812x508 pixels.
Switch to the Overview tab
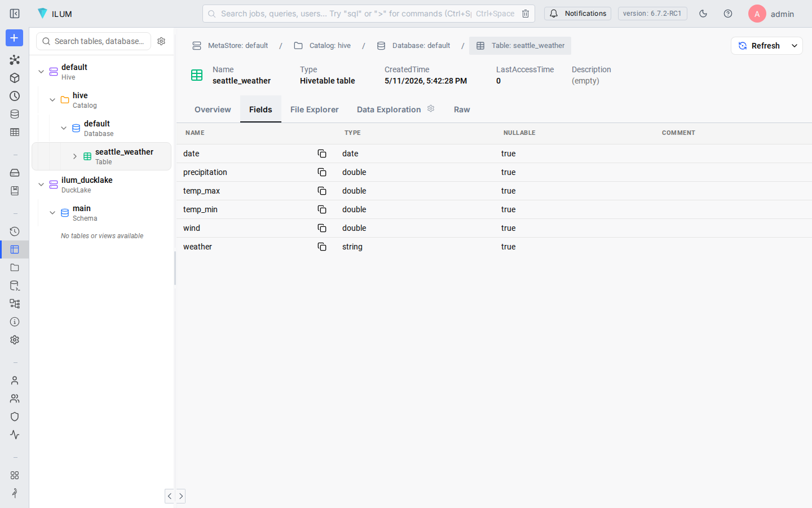[213, 110]
